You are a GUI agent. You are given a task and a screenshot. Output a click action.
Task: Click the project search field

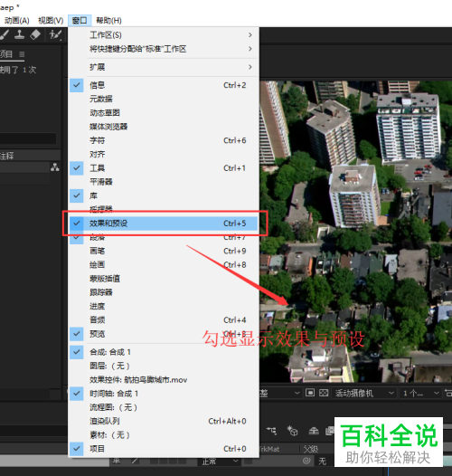28,138
